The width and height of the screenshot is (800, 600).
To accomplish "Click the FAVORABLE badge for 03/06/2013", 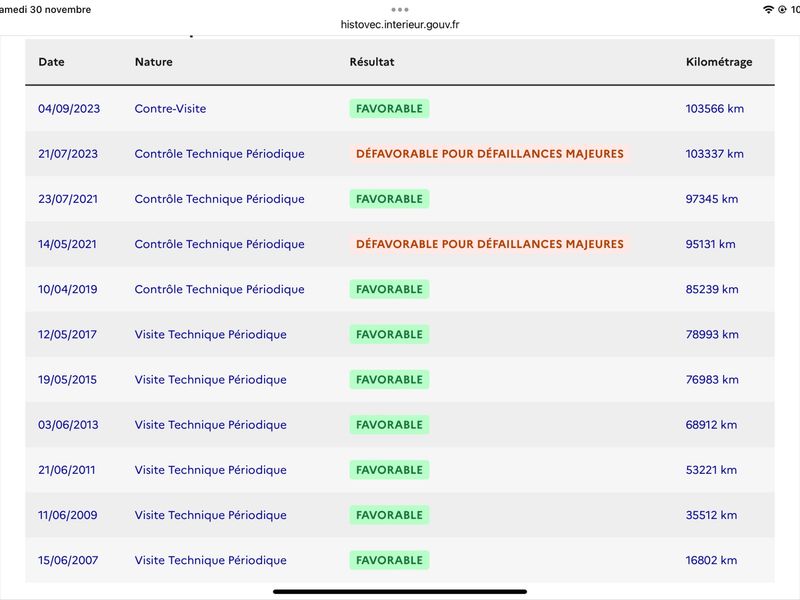I will 389,424.
